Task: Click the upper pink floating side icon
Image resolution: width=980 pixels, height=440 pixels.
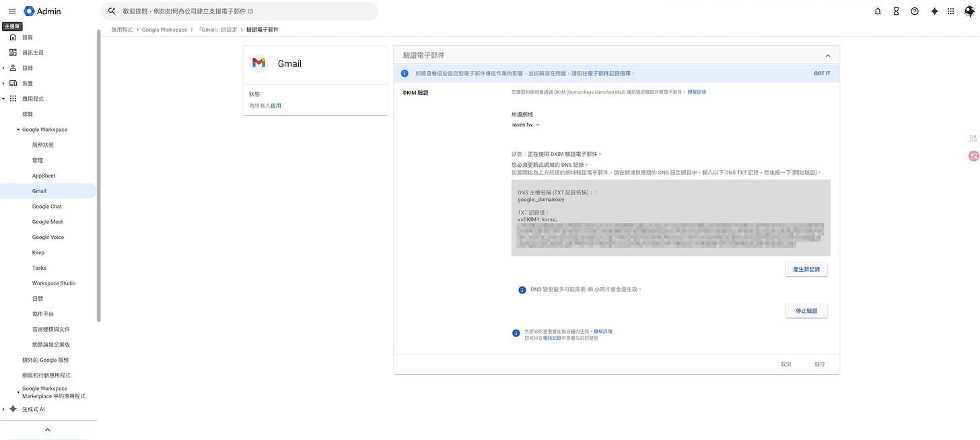Action: point(973,139)
